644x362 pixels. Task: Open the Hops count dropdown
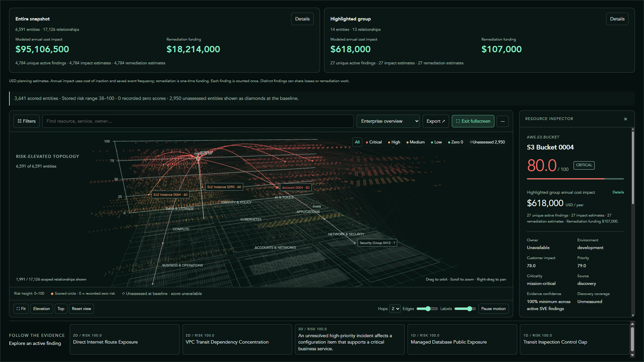395,309
